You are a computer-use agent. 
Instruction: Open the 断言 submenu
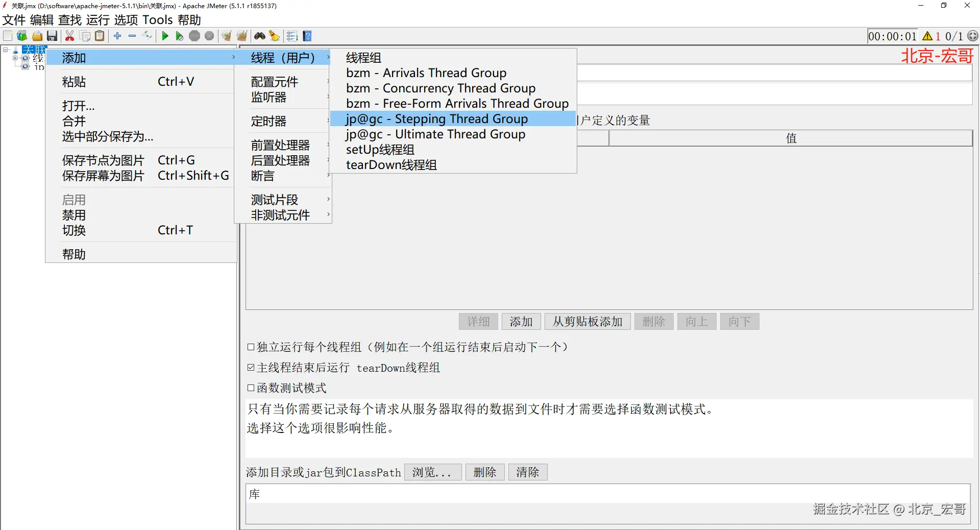point(283,176)
